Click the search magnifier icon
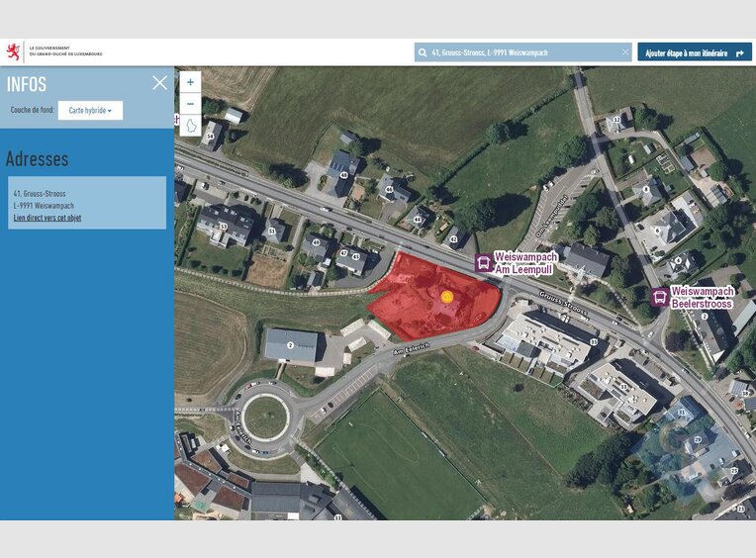Screen dimensions: 756x558 point(424,52)
